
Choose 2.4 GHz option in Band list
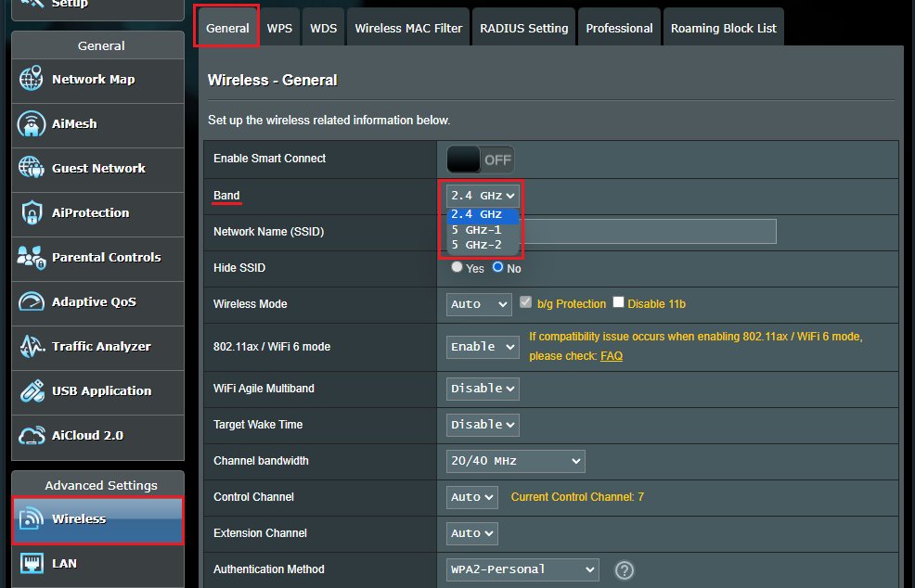483,214
